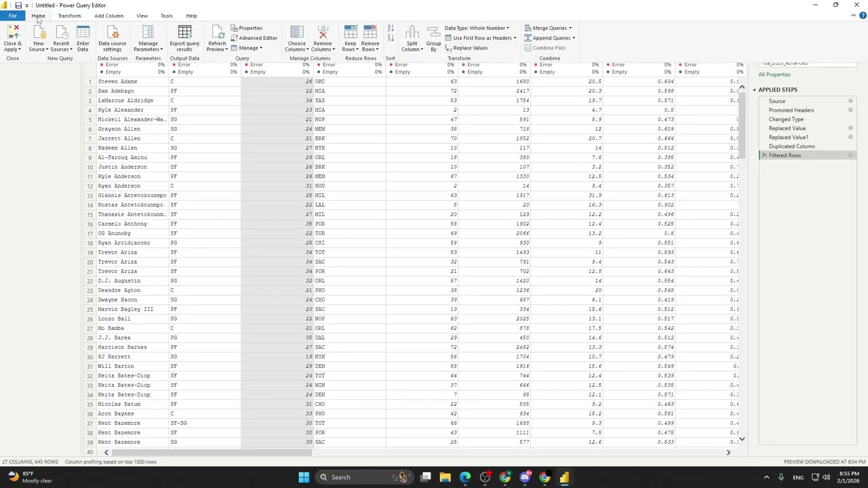868x488 pixels.
Task: Click row number 20 header
Action: point(89,262)
